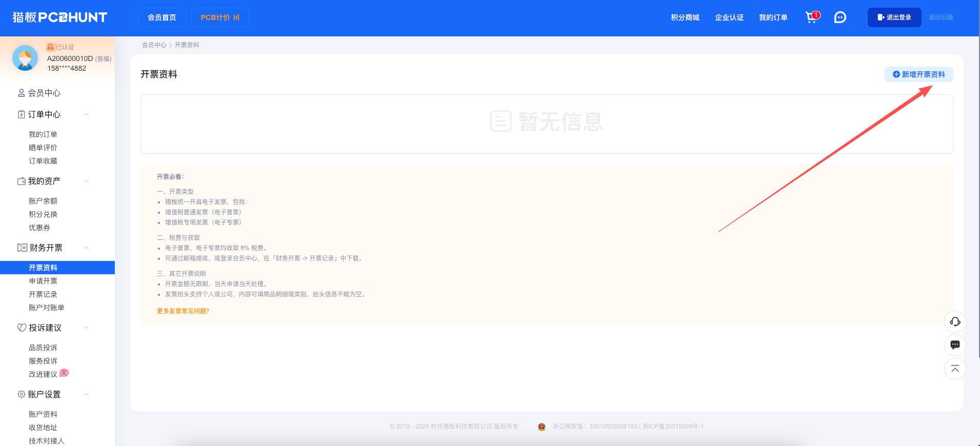The image size is (980, 446).
Task: Click the headset customer service floating icon
Action: [955, 321]
